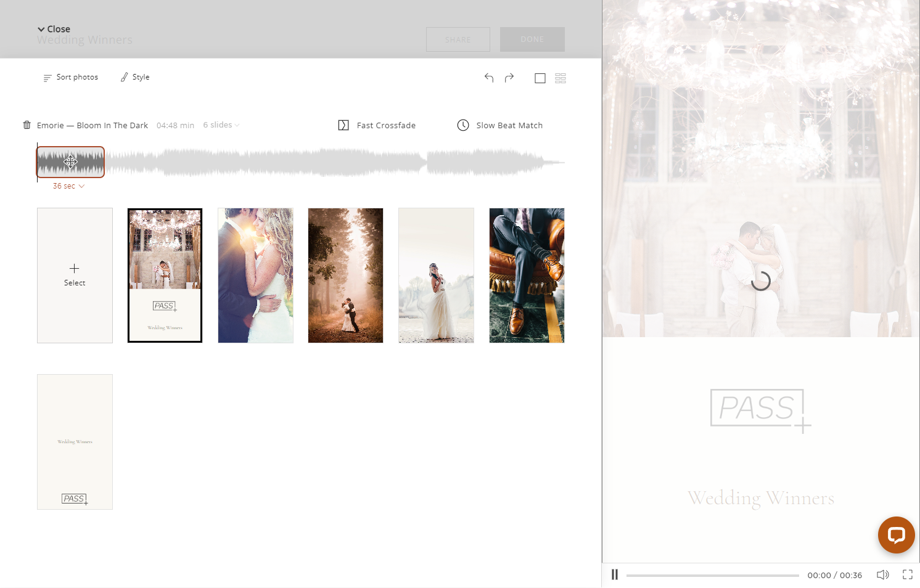Select the groom's brown shoes photo

(x=527, y=276)
